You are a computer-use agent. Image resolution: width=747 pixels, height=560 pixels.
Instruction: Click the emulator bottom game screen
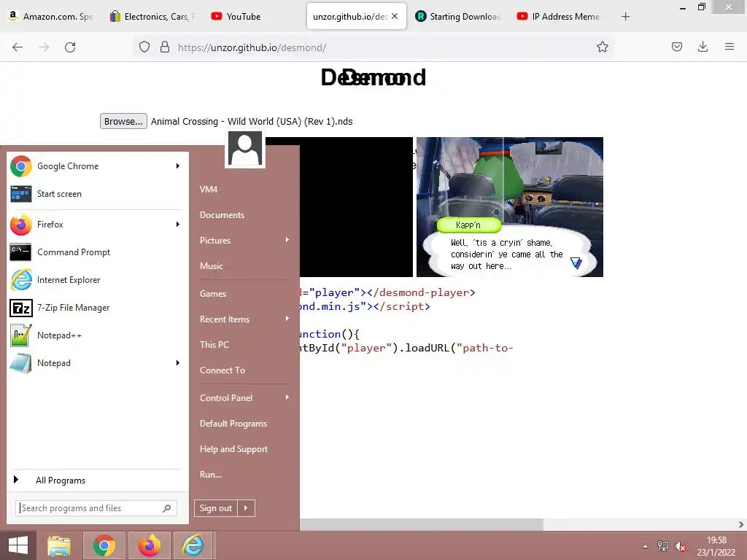point(510,207)
